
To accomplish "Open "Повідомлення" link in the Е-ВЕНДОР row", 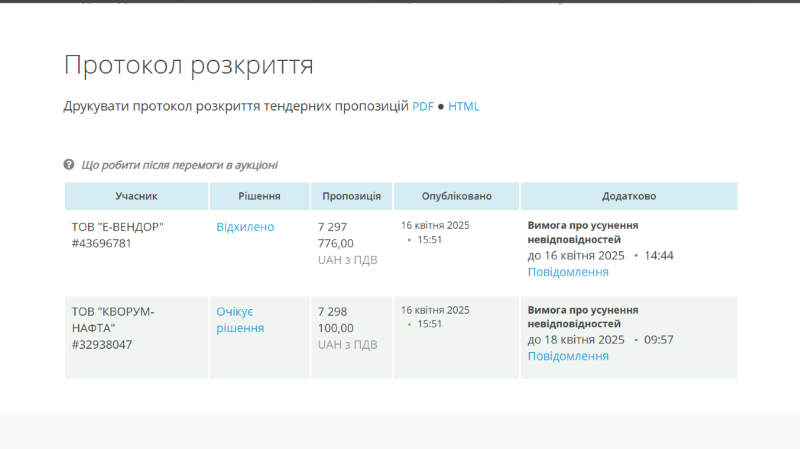I will tap(568, 272).
